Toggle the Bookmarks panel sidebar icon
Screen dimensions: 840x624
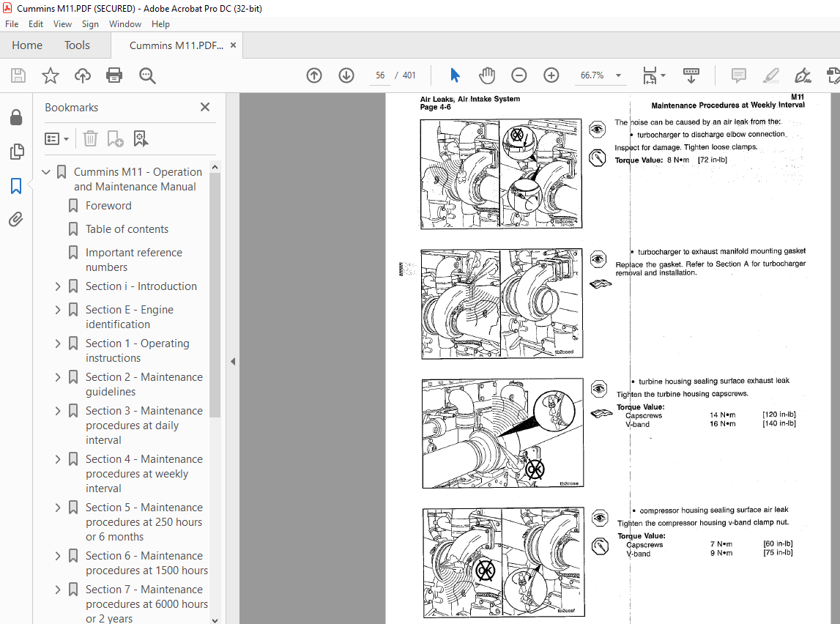click(17, 186)
